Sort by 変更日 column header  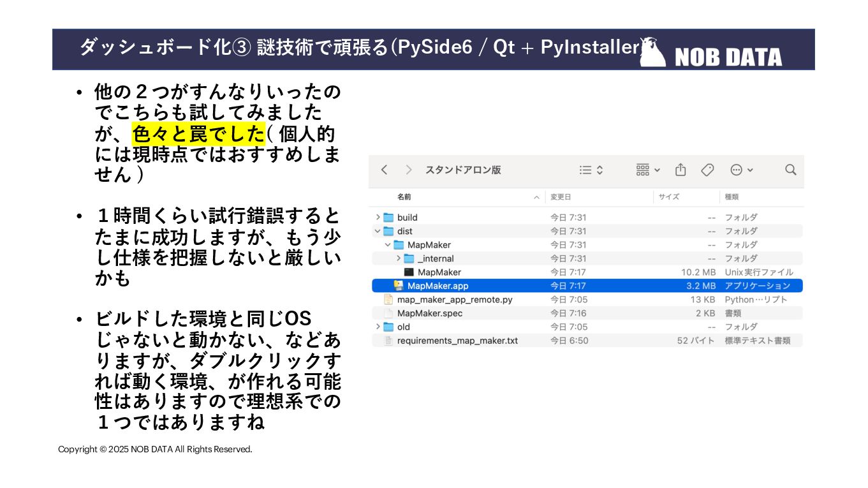point(561,197)
